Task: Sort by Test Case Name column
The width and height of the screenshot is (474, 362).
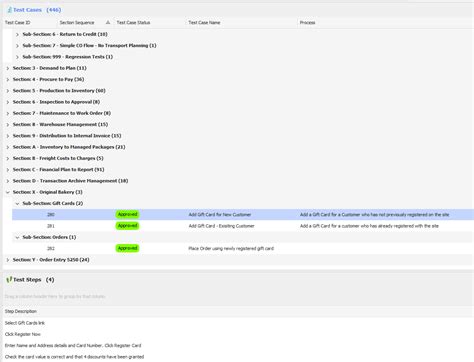Action: point(204,22)
